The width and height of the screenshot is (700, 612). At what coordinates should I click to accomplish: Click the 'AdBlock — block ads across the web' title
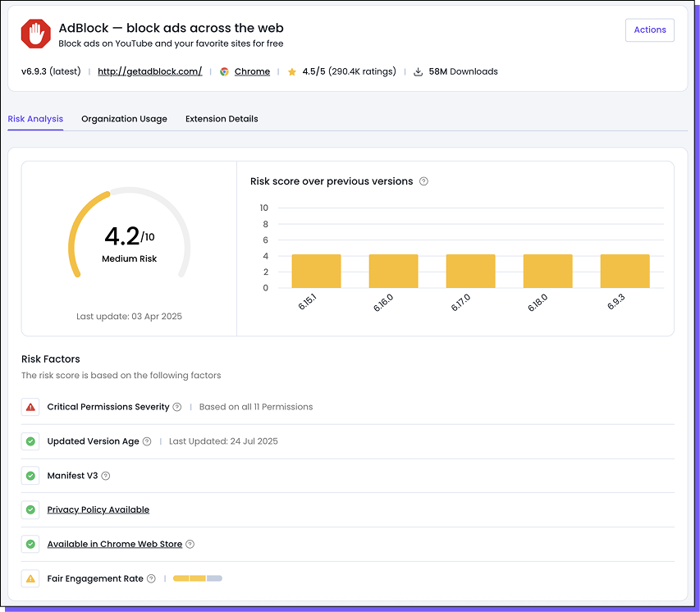point(171,28)
